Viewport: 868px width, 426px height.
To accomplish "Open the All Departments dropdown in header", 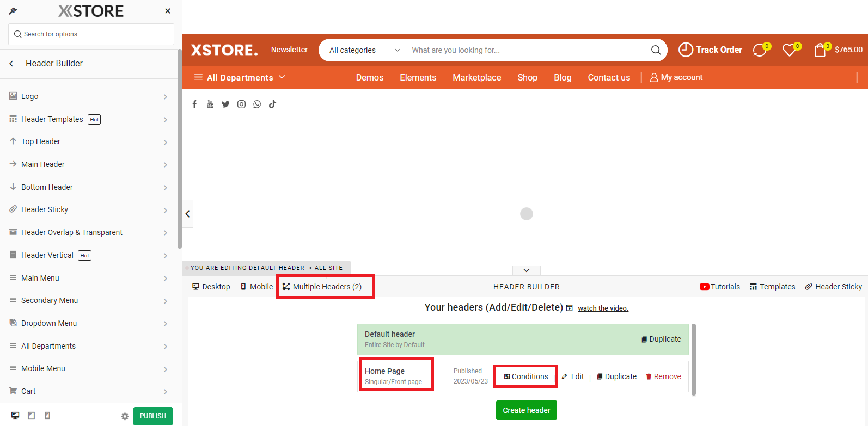I will coord(240,77).
